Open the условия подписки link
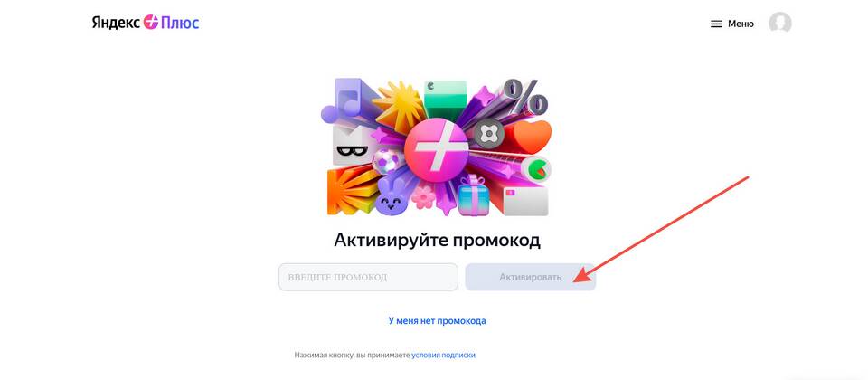This screenshot has height=380, width=868. (443, 355)
